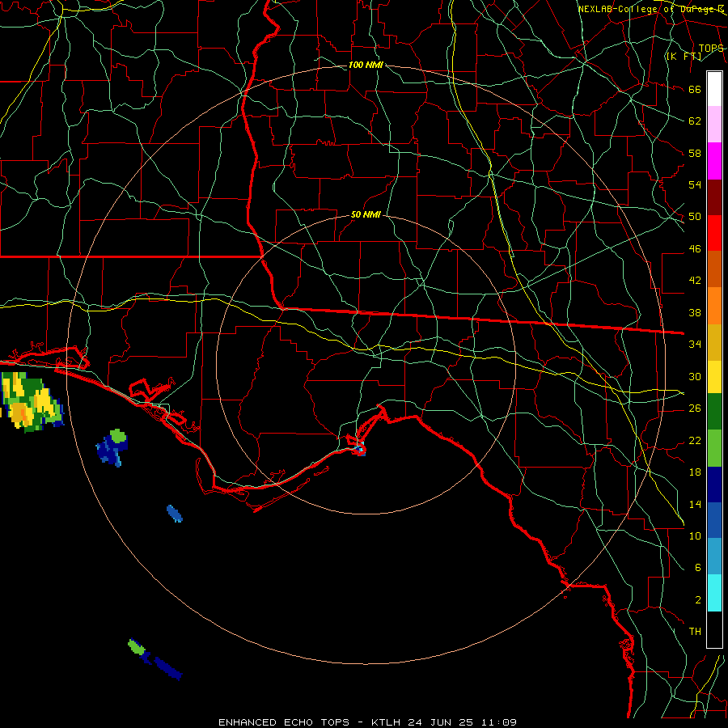This screenshot has width=728, height=728.
Task: Click the light green legend swatch
Action: pyautogui.click(x=714, y=448)
